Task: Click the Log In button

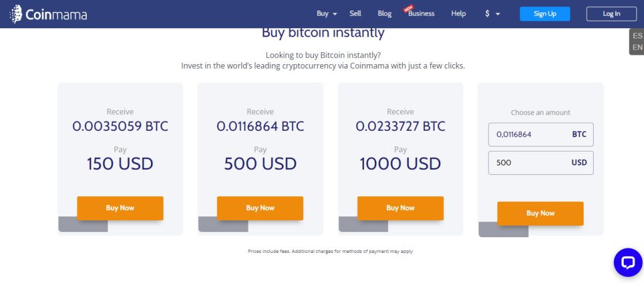Action: [611, 14]
